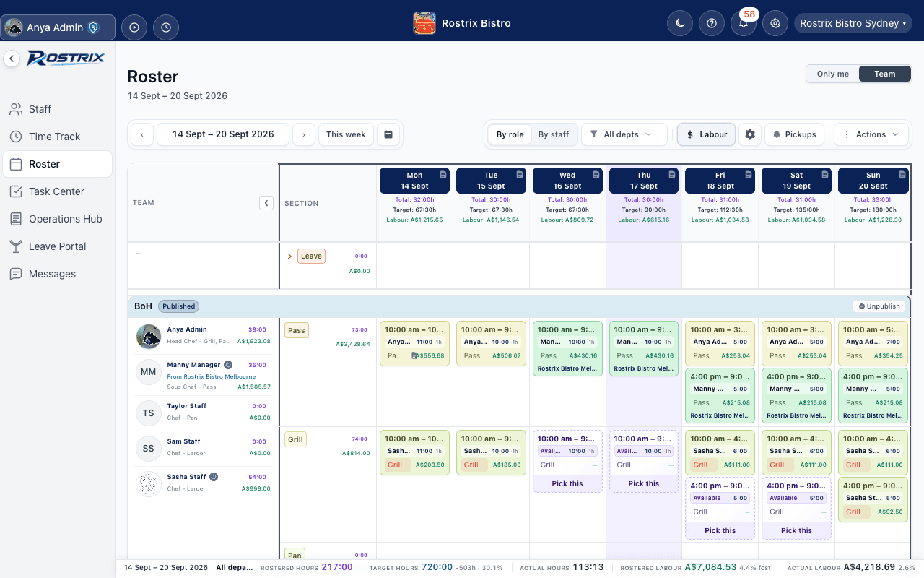Open the calendar date picker icon
Image resolution: width=924 pixels, height=578 pixels.
[x=388, y=134]
